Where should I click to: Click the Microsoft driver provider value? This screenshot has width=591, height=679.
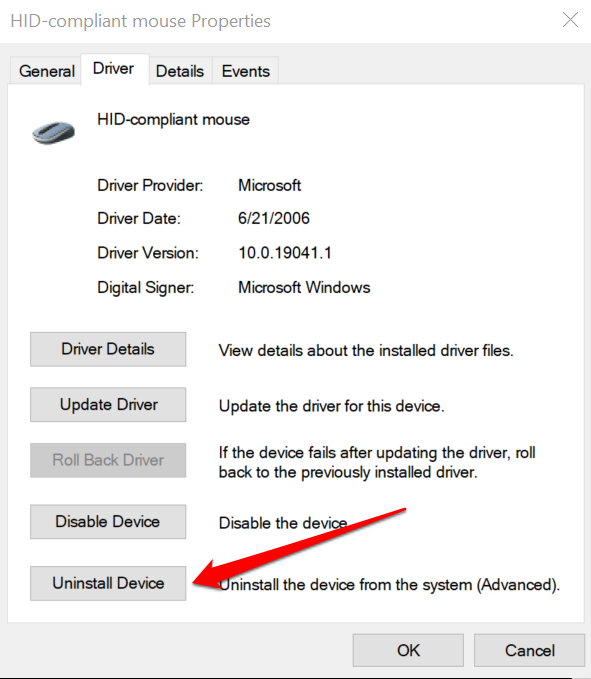point(269,185)
